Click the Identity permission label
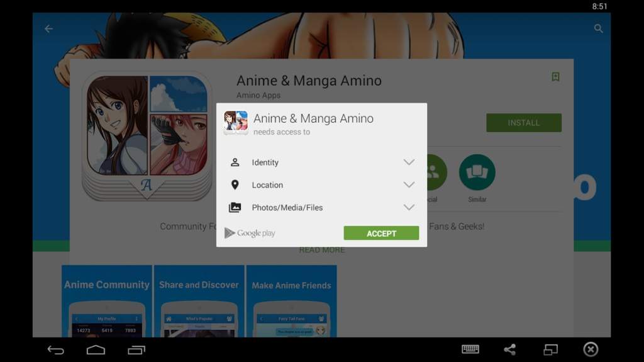Image resolution: width=644 pixels, height=362 pixels. point(265,162)
